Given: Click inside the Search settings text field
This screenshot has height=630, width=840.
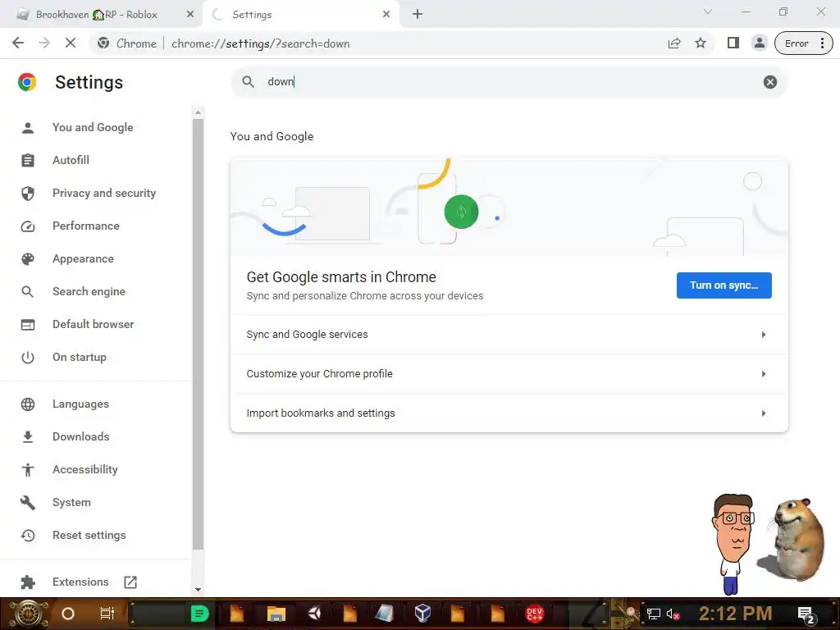Looking at the screenshot, I should tap(509, 82).
